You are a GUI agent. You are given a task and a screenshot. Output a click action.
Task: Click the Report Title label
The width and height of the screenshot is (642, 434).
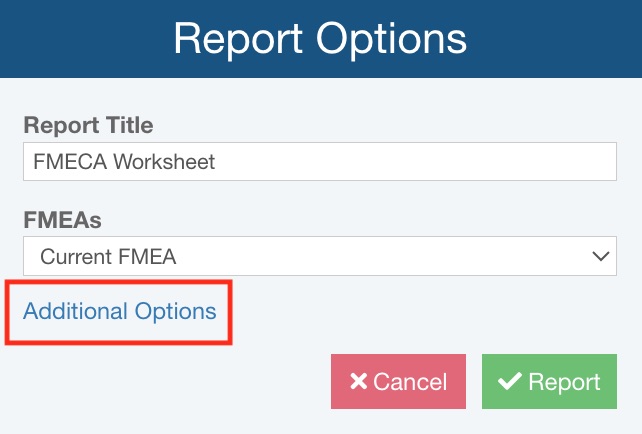click(88, 126)
